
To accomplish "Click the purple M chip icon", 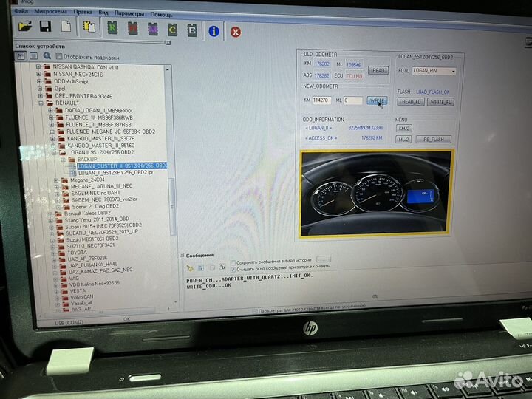I will tap(152, 30).
